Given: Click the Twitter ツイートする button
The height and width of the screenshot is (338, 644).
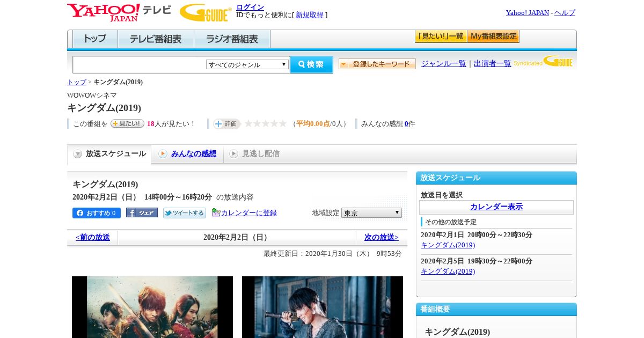Looking at the screenshot, I should tap(185, 213).
